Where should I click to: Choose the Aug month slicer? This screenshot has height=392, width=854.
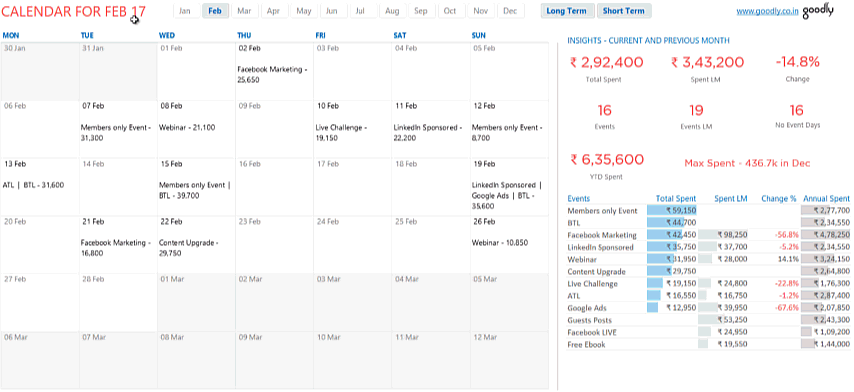[x=392, y=11]
